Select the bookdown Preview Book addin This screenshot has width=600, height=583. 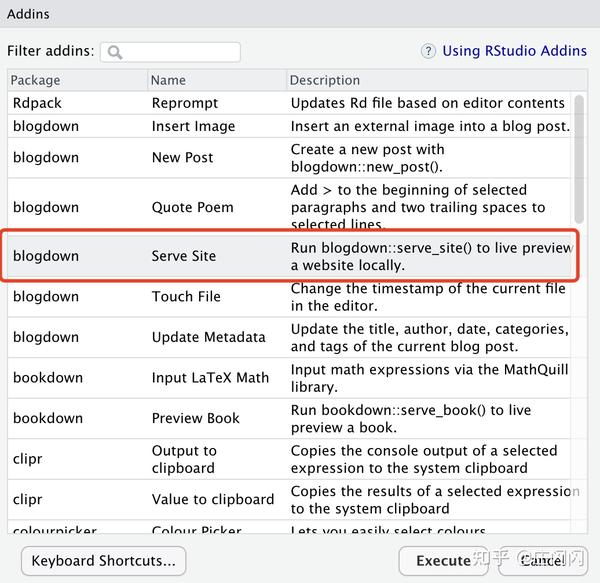coord(290,418)
